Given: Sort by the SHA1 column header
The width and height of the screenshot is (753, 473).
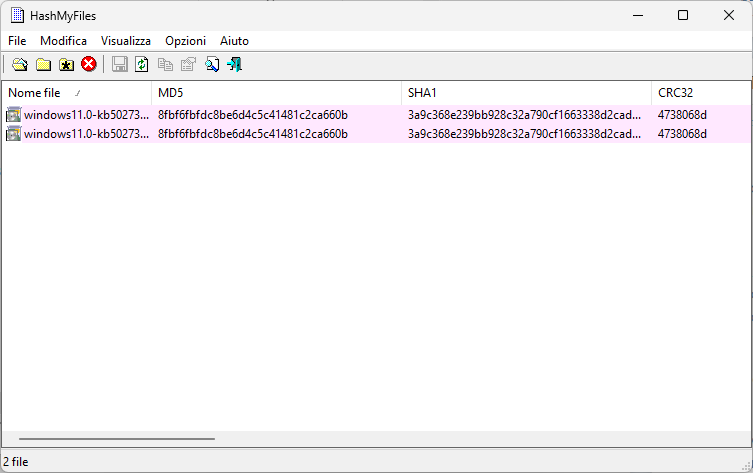Looking at the screenshot, I should click(x=526, y=93).
